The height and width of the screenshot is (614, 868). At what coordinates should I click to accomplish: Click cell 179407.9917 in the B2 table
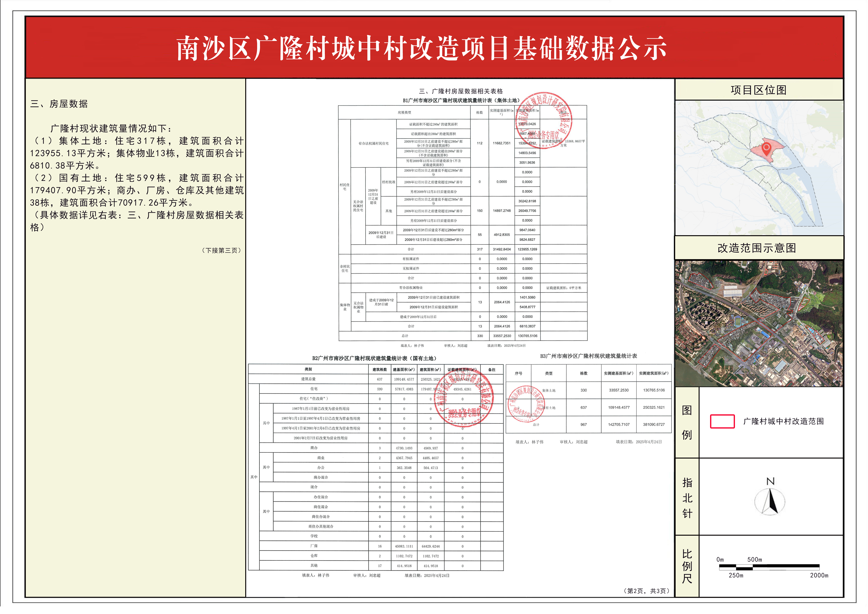coord(431,389)
